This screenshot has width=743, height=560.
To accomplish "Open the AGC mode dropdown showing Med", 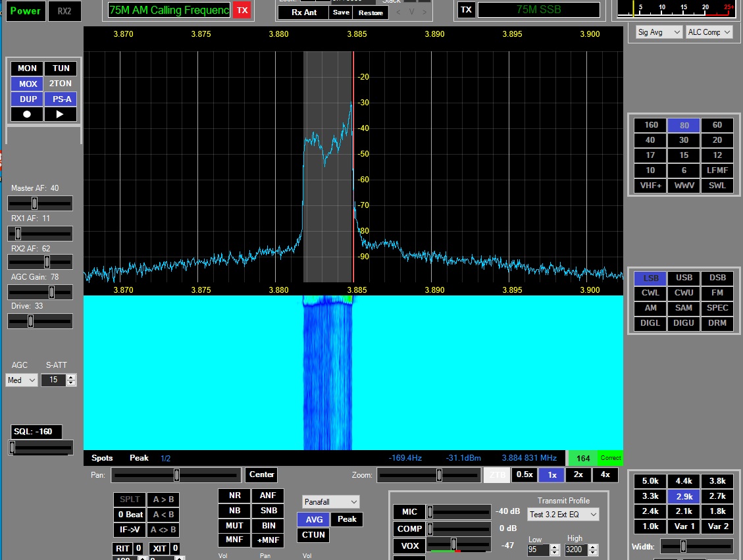I will pyautogui.click(x=22, y=380).
